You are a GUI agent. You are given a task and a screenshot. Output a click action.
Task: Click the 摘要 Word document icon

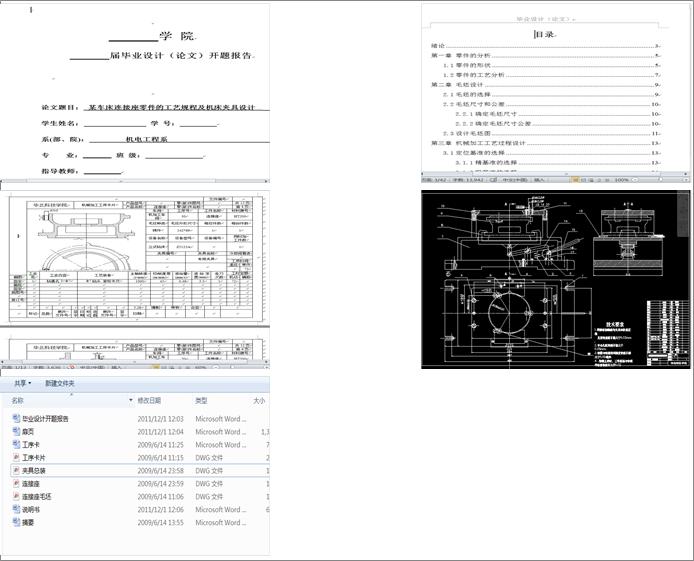tap(16, 522)
